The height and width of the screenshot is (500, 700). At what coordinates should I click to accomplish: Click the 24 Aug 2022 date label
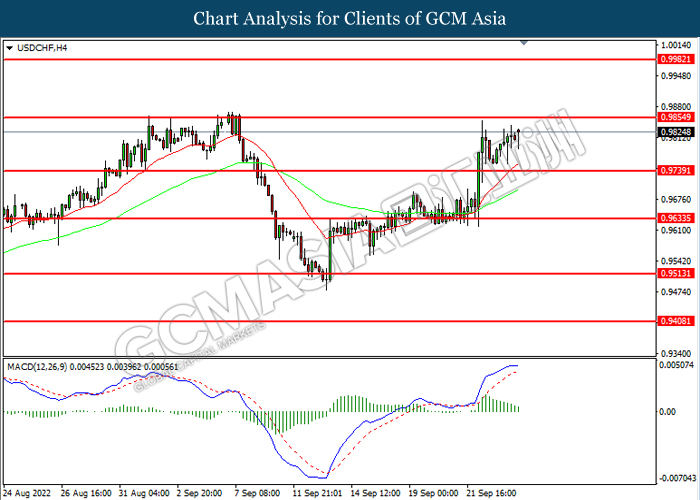[27, 493]
